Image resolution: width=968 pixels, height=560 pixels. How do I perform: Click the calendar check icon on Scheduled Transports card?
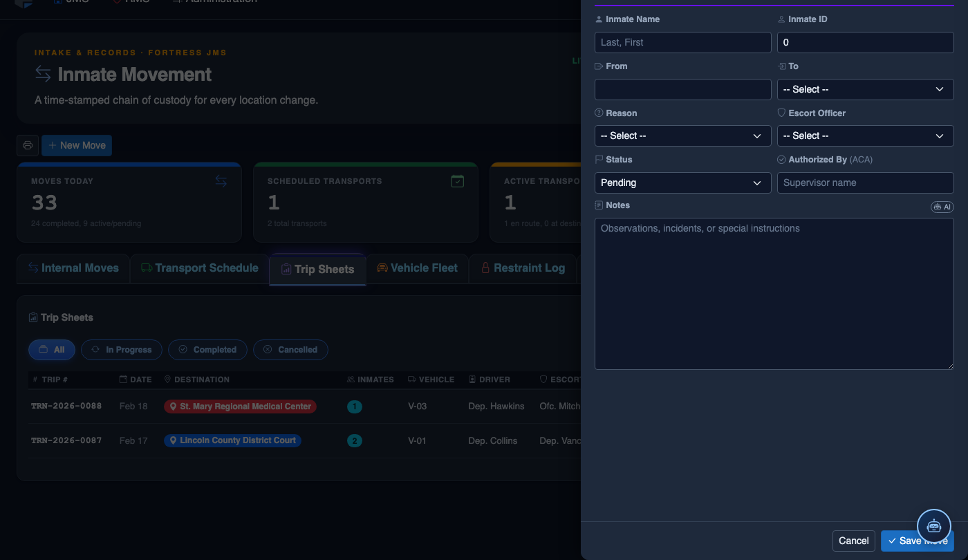coord(457,181)
